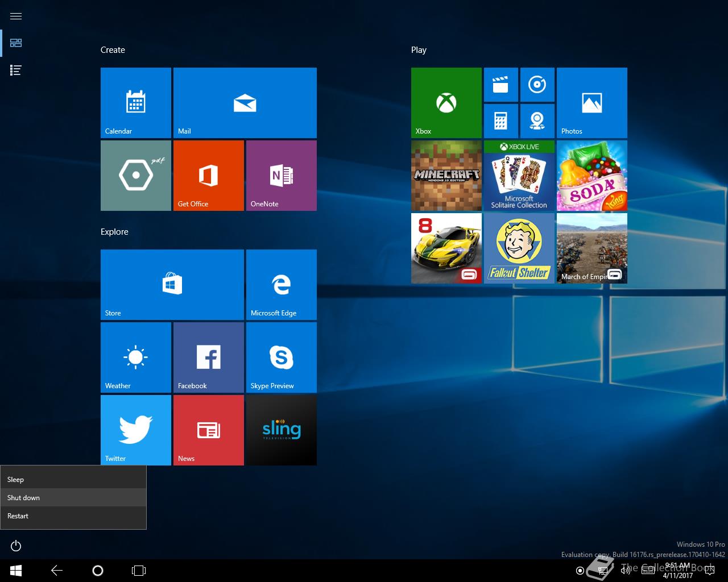The image size is (728, 582).
Task: Open the Camera small tile
Action: (537, 121)
